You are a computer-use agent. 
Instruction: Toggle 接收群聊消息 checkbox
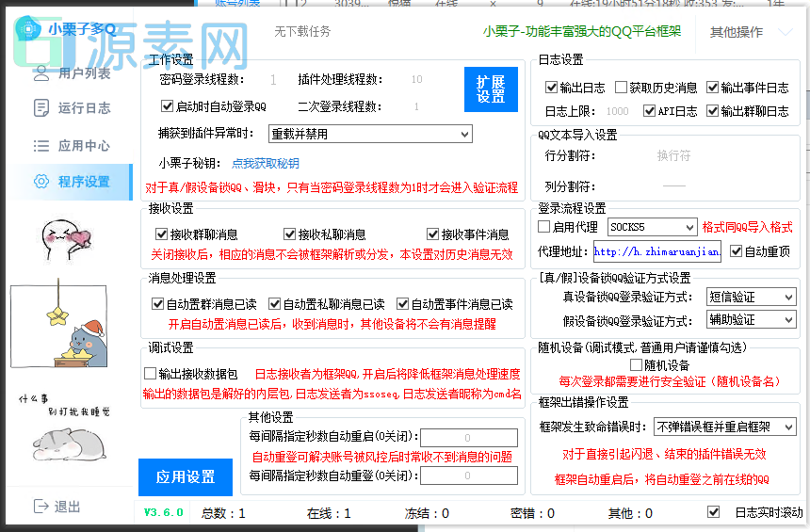(x=161, y=234)
